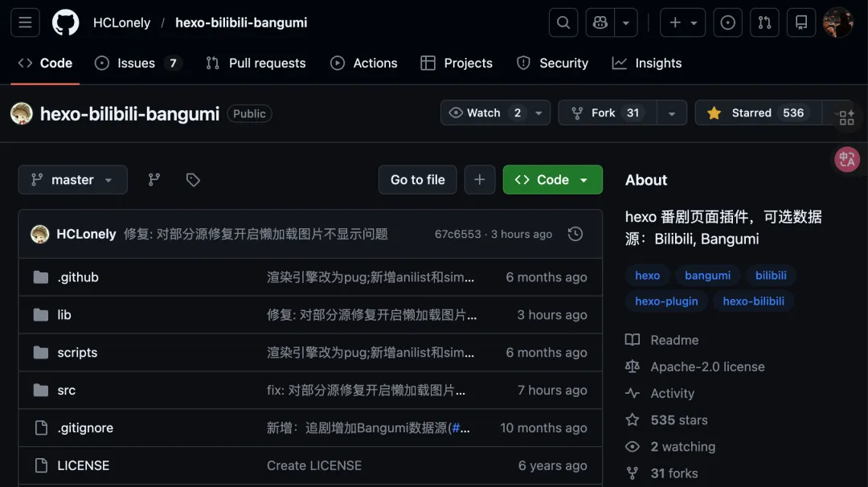The width and height of the screenshot is (868, 487).
Task: Click the HCLonely avatar in commit row
Action: pos(40,234)
